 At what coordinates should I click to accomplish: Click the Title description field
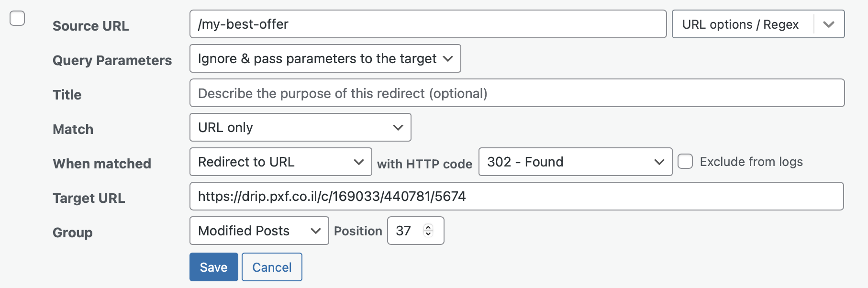[517, 93]
